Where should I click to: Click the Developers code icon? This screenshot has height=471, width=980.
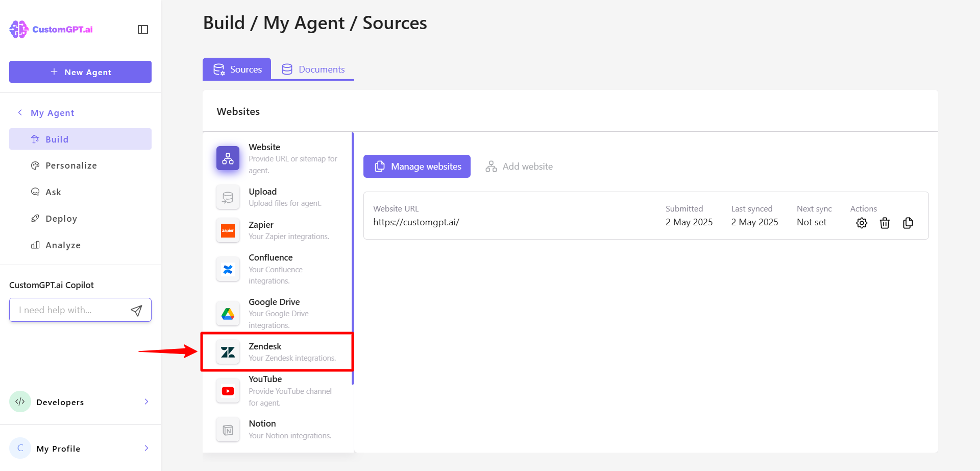coord(20,402)
